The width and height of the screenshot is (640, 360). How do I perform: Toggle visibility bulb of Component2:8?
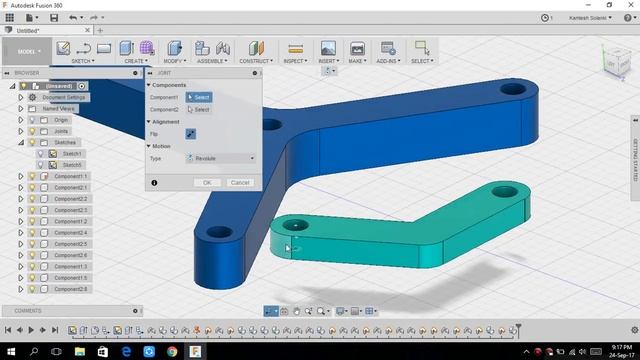pyautogui.click(x=32, y=289)
